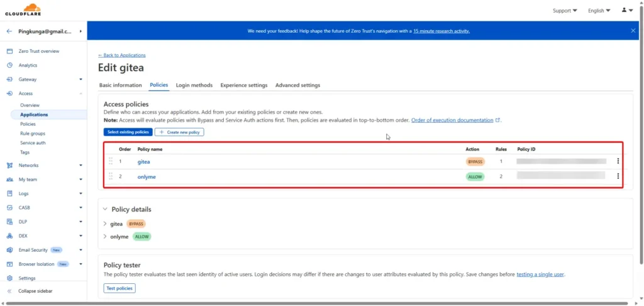Open Policies in the Access submenu
Viewport: 644px width, 306px height.
tap(28, 124)
